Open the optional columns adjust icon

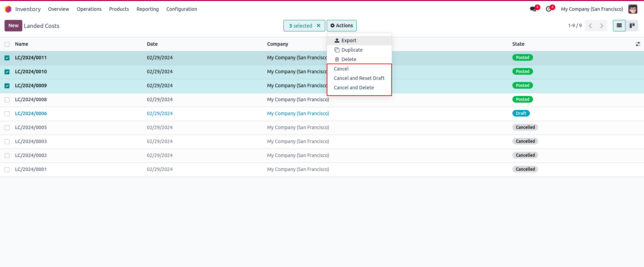pyautogui.click(x=638, y=44)
